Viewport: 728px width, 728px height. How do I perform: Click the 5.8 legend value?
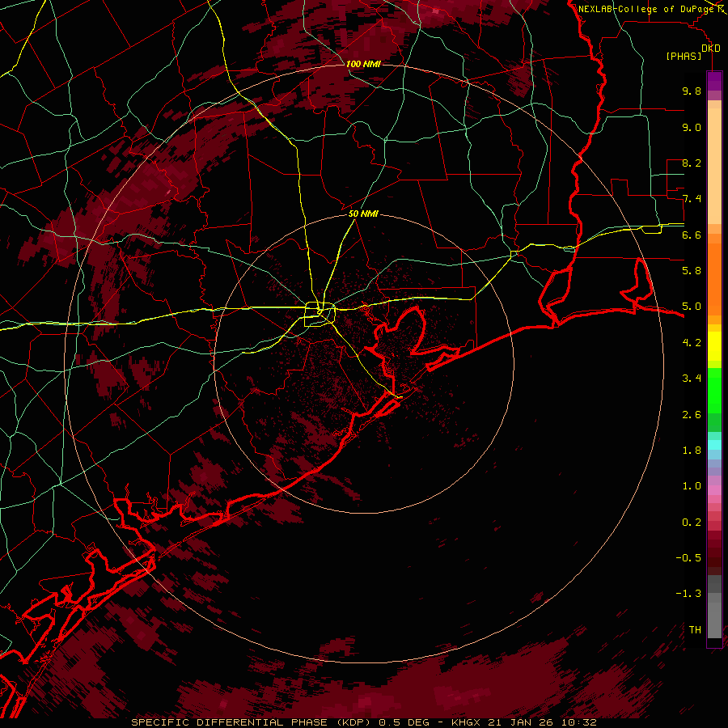point(692,271)
